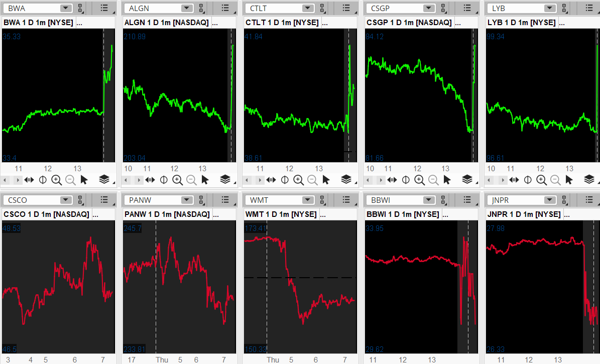Open drawing layers menu under BWA chart

[104, 180]
